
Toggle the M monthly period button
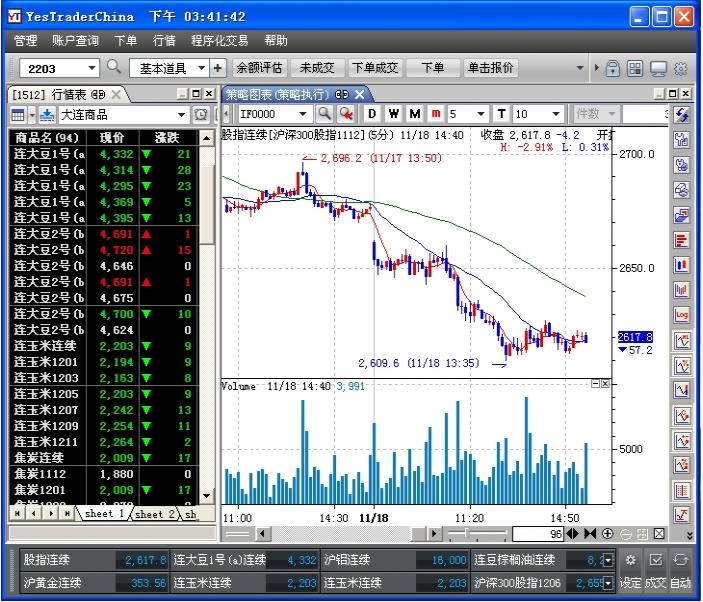pyautogui.click(x=415, y=114)
